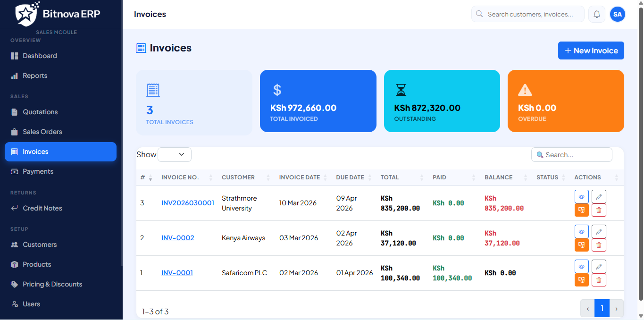The width and height of the screenshot is (644, 320).
Task: Click the SA user avatar
Action: pyautogui.click(x=617, y=14)
